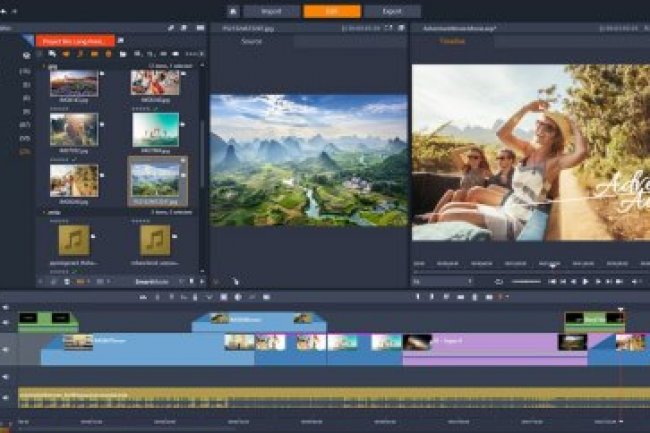Click the last icon in the left timeline toolbar group
The image size is (650, 433).
(x=267, y=297)
